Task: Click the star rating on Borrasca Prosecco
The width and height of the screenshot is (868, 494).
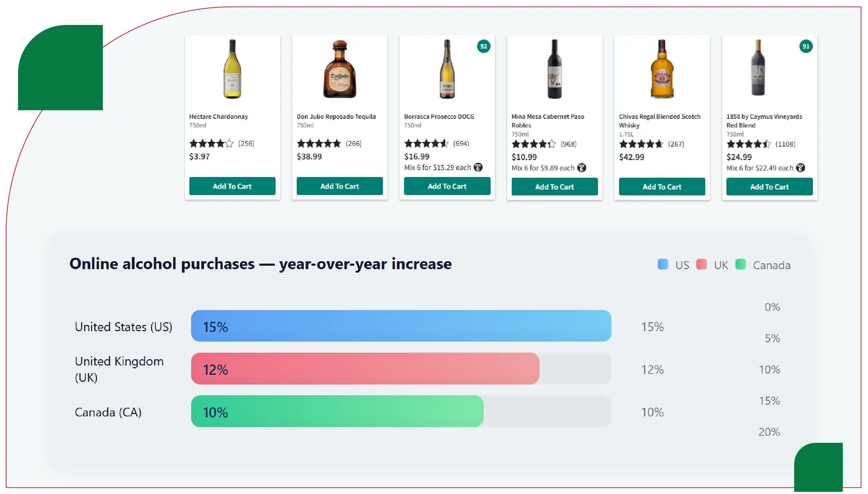Action: coord(427,143)
